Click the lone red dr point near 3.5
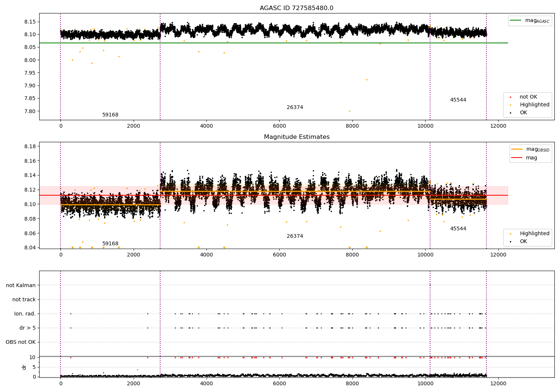560x392 pixels. click(137, 370)
